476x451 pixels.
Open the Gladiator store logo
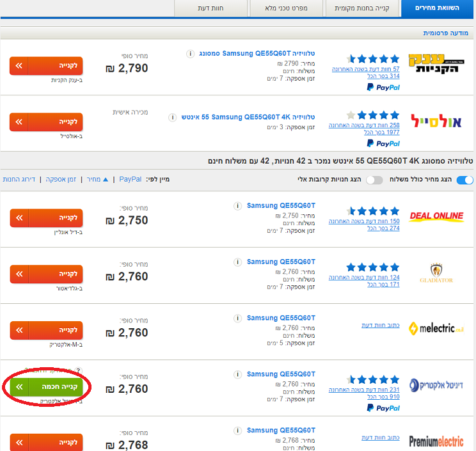click(x=436, y=273)
